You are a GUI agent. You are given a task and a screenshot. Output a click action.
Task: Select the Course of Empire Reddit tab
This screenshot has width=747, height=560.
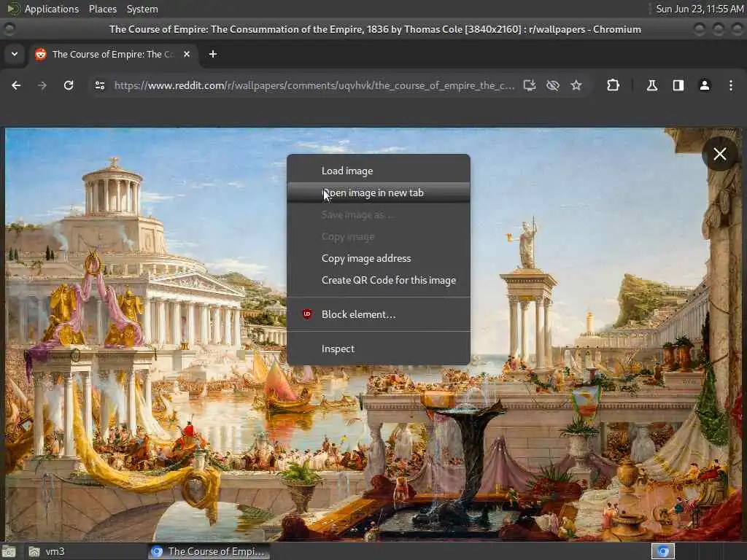click(x=113, y=54)
